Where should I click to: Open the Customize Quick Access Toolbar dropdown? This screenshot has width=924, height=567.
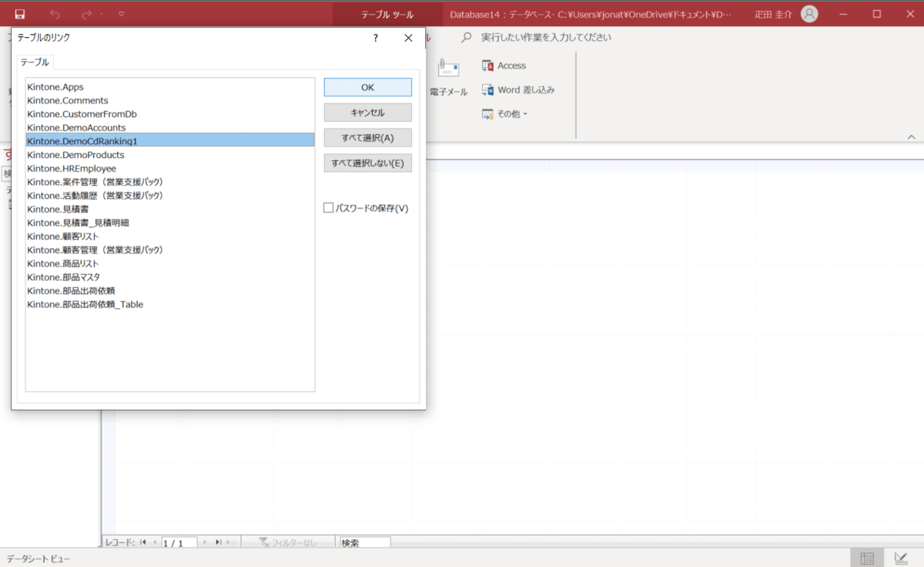pyautogui.click(x=122, y=14)
